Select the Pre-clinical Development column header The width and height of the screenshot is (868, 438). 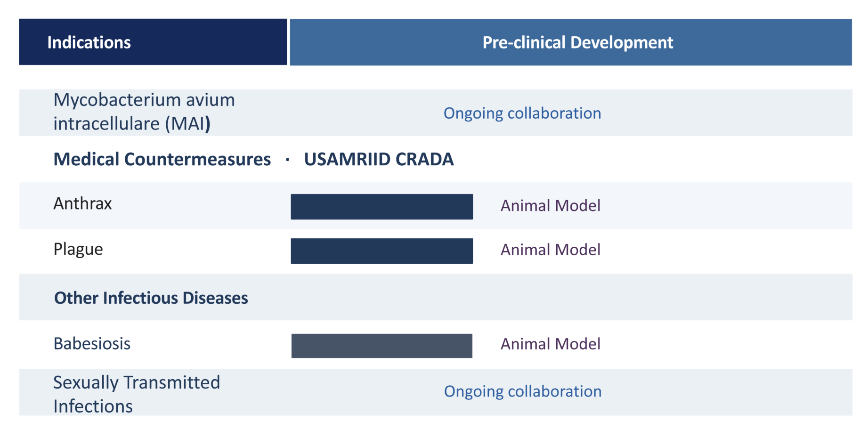(577, 42)
